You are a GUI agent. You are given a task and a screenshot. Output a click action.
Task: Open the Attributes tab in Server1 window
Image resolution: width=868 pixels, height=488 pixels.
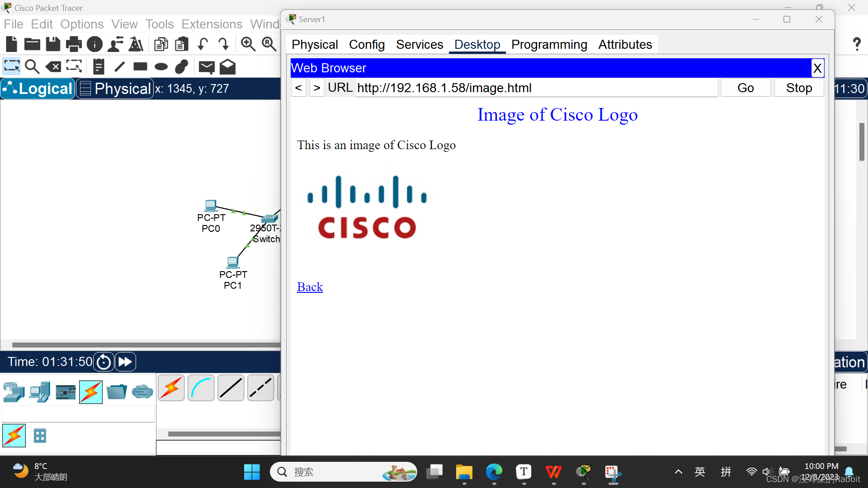[625, 44]
